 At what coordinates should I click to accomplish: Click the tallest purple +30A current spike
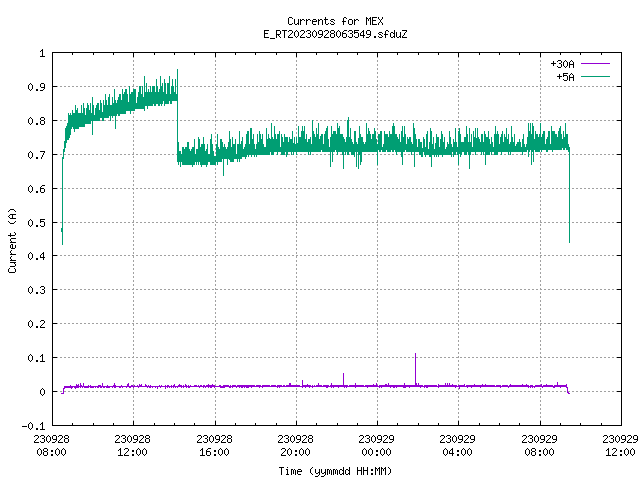click(416, 369)
